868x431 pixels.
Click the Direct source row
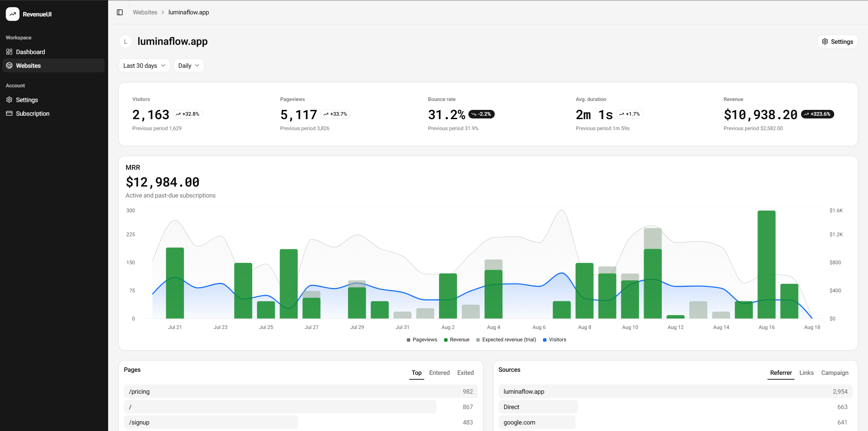[675, 407]
